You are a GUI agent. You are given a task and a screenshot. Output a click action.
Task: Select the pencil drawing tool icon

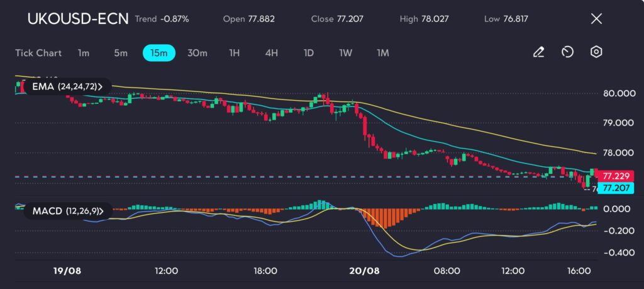pyautogui.click(x=538, y=52)
